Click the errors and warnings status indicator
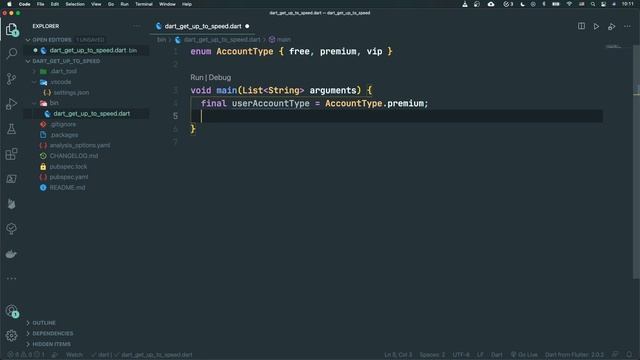640x360 pixels. 26,355
